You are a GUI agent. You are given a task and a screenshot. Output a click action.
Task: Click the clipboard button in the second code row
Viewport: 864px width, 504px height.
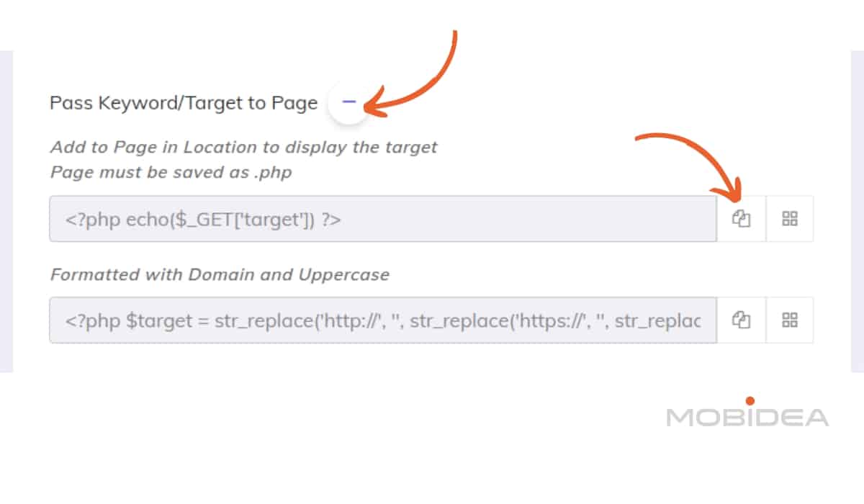click(x=741, y=320)
